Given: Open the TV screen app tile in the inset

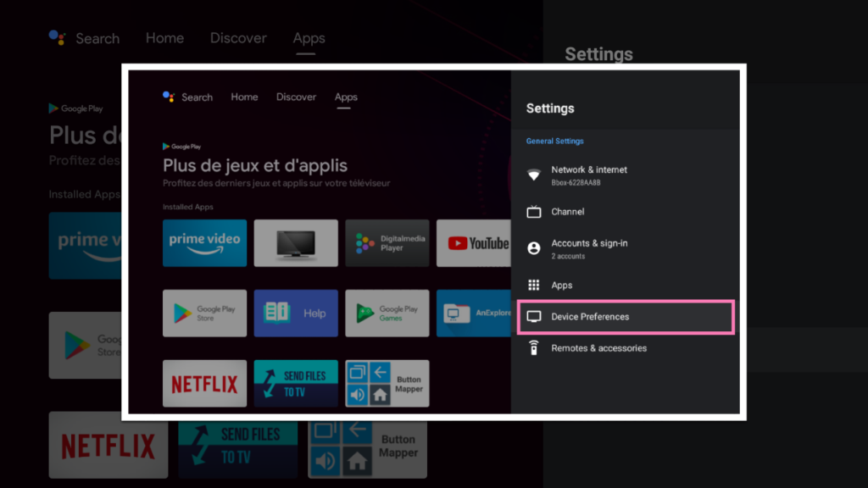Looking at the screenshot, I should point(296,243).
